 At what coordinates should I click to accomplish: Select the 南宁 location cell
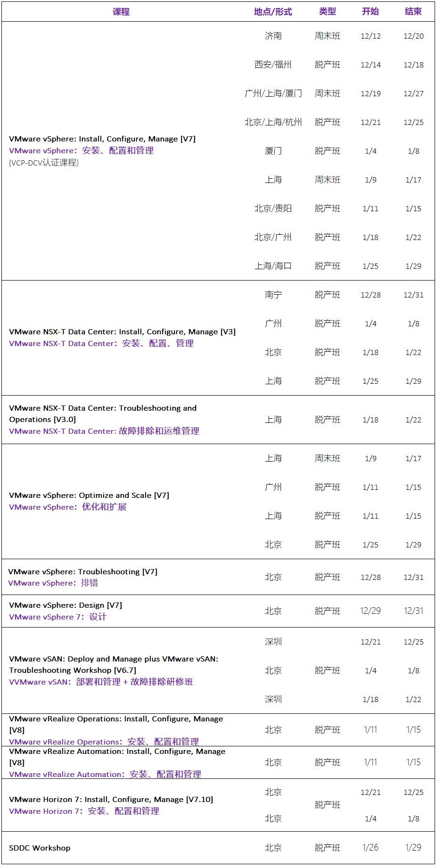[x=273, y=295]
